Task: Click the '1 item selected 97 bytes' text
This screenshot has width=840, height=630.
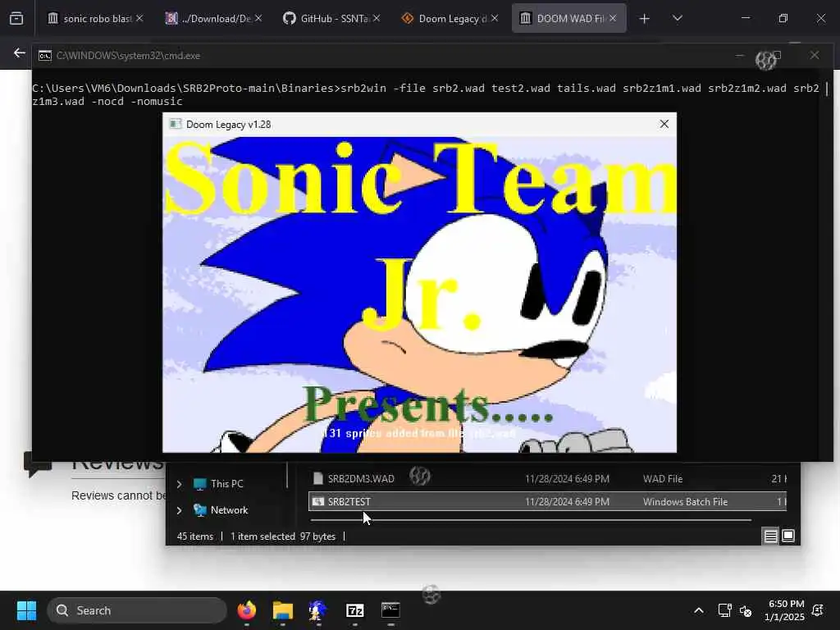Action: pos(283,536)
